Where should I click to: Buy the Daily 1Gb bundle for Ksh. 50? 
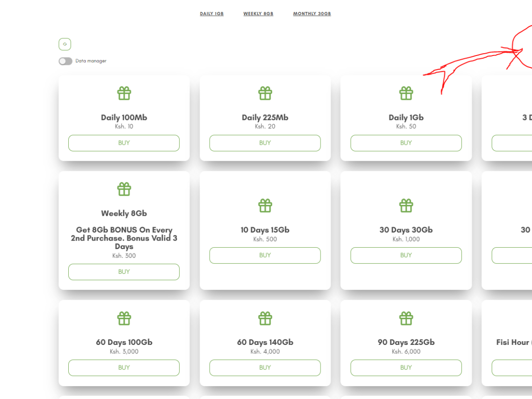406,143
